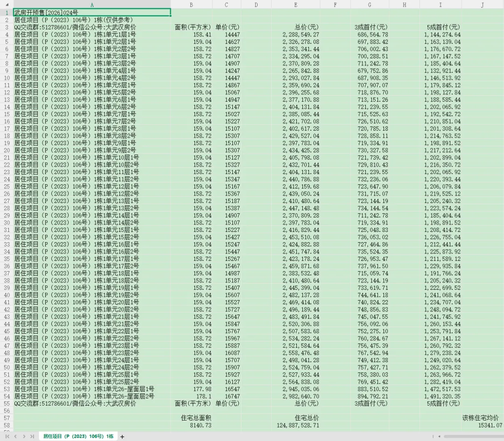The image size is (504, 441).
Task: Jump to the first sheet using navigation arrow
Action: pyautogui.click(x=7, y=436)
